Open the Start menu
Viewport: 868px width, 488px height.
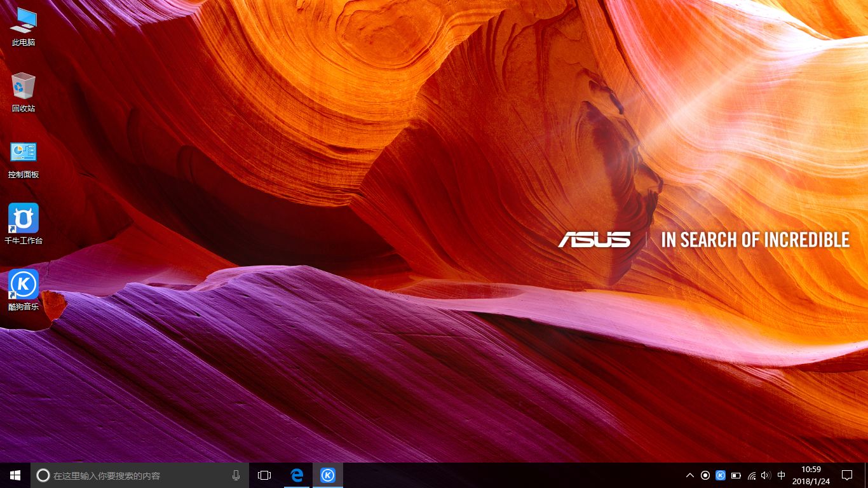[15, 475]
